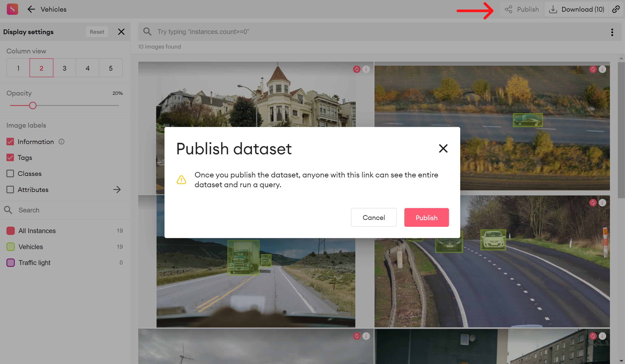This screenshot has width=625, height=364.
Task: Confirm with the pink Publish button
Action: pos(427,217)
